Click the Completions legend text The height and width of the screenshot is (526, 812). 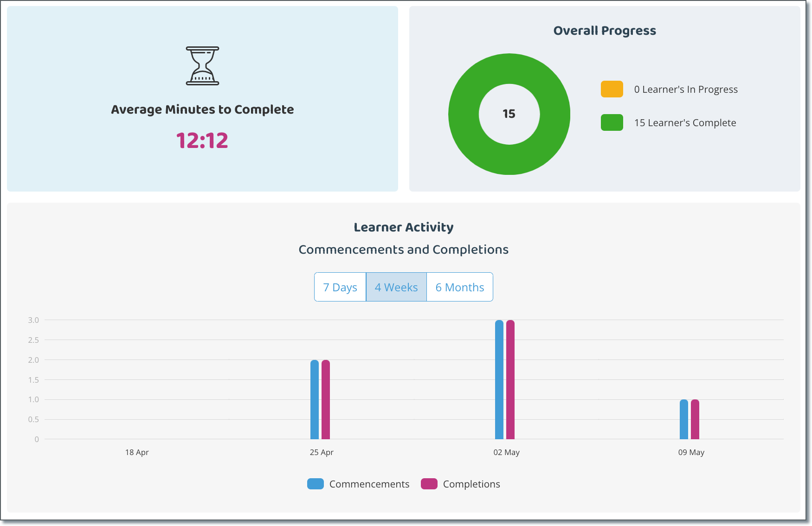pyautogui.click(x=471, y=484)
